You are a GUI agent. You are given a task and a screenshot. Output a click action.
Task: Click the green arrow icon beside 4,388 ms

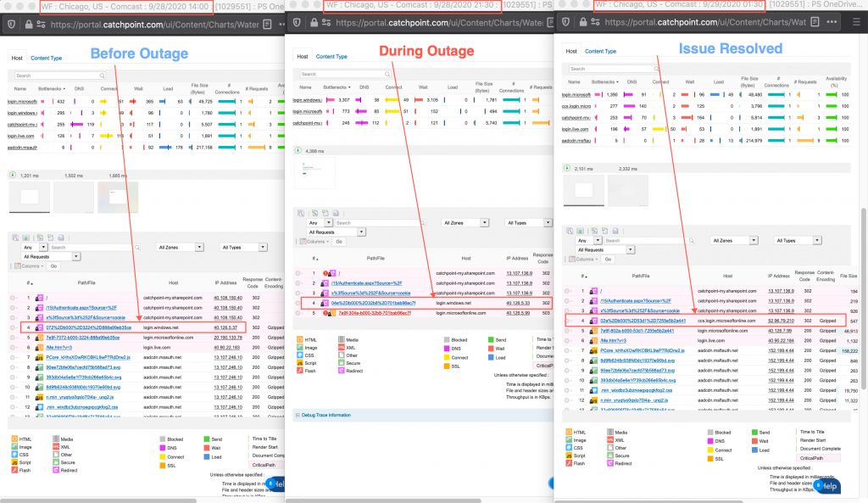(x=298, y=151)
